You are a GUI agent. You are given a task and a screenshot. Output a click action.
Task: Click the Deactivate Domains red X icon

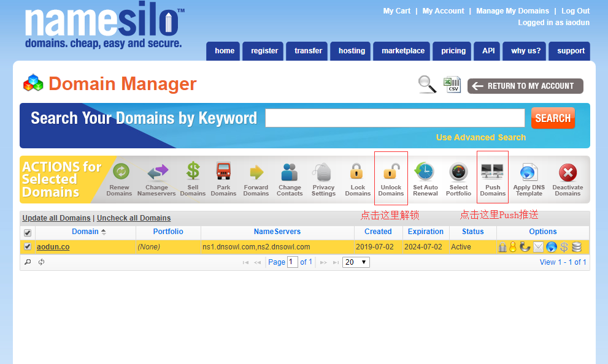tap(568, 172)
